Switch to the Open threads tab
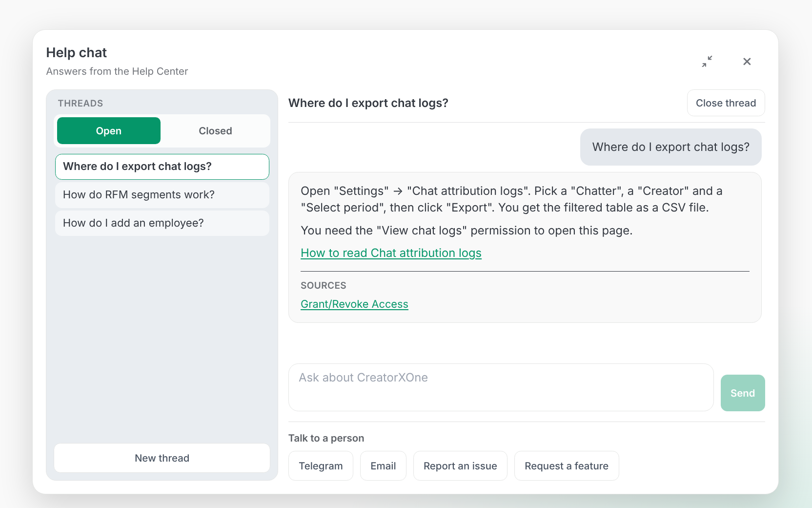Image resolution: width=812 pixels, height=508 pixels. 109,131
